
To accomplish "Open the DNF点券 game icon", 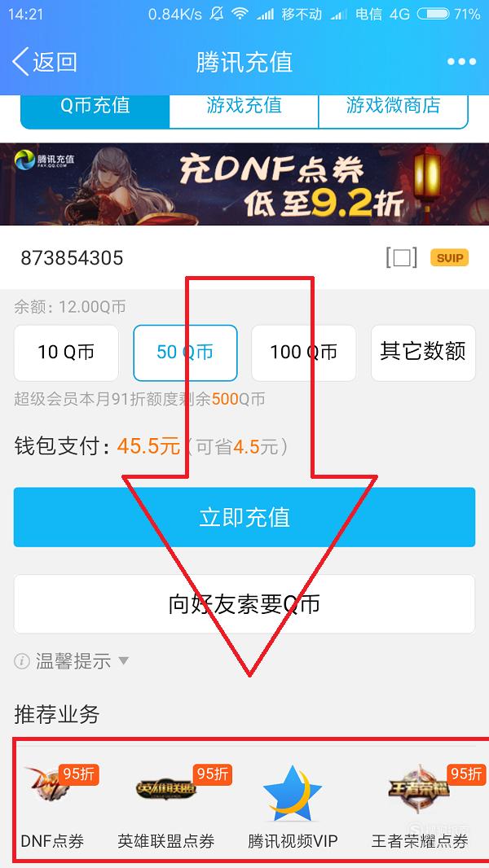I will [x=46, y=787].
